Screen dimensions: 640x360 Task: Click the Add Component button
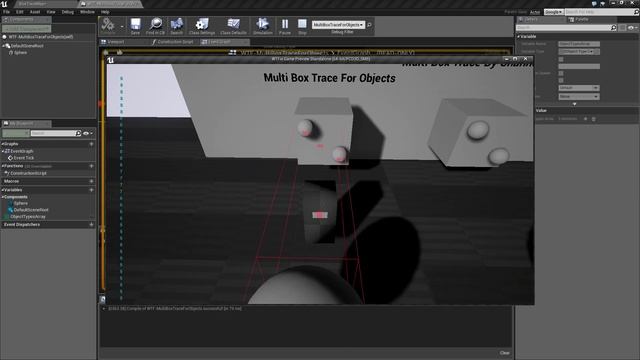point(27,29)
